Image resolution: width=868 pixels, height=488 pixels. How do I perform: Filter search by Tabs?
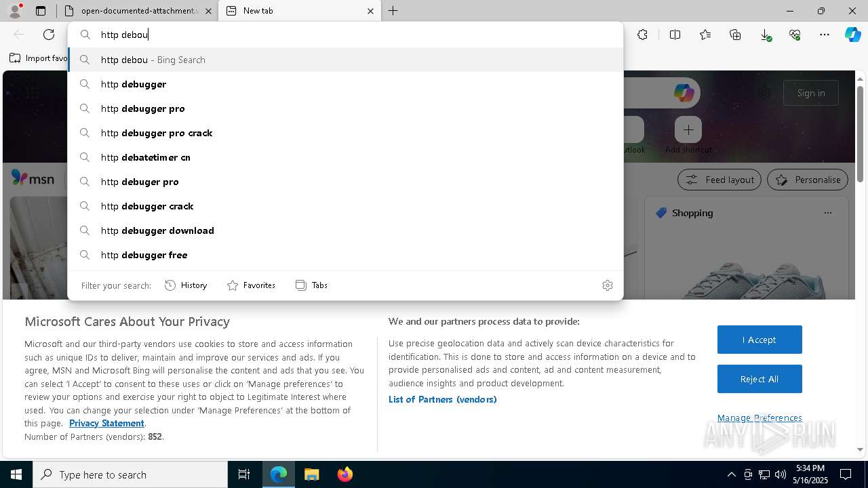(x=312, y=285)
